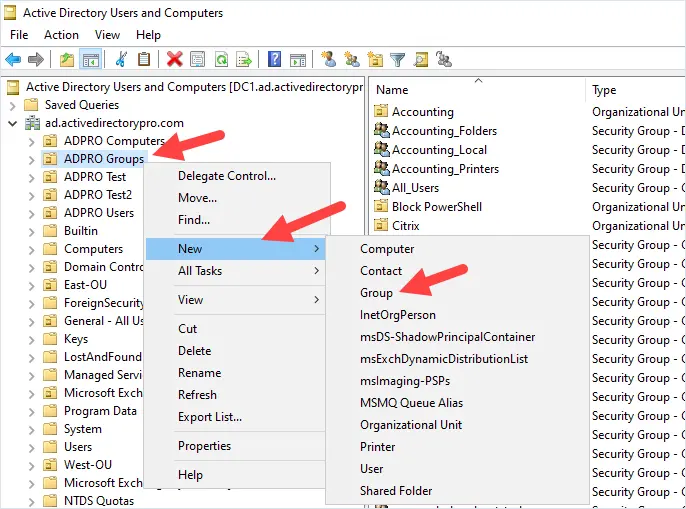The image size is (686, 509).
Task: Toggle the Show/Hide Console Tree icon
Action: pos(91,59)
